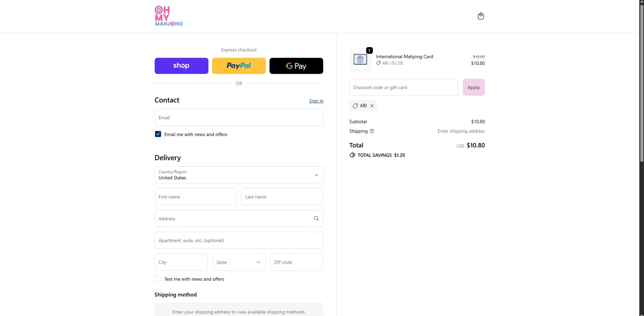This screenshot has height=316, width=644.
Task: Open the Country/Region dropdown
Action: click(x=239, y=175)
